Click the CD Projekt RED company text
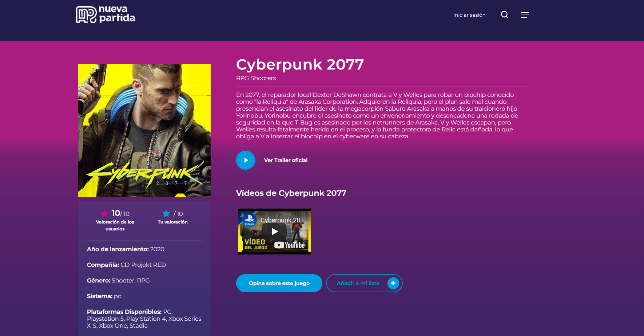The image size is (644, 336). pos(143,265)
